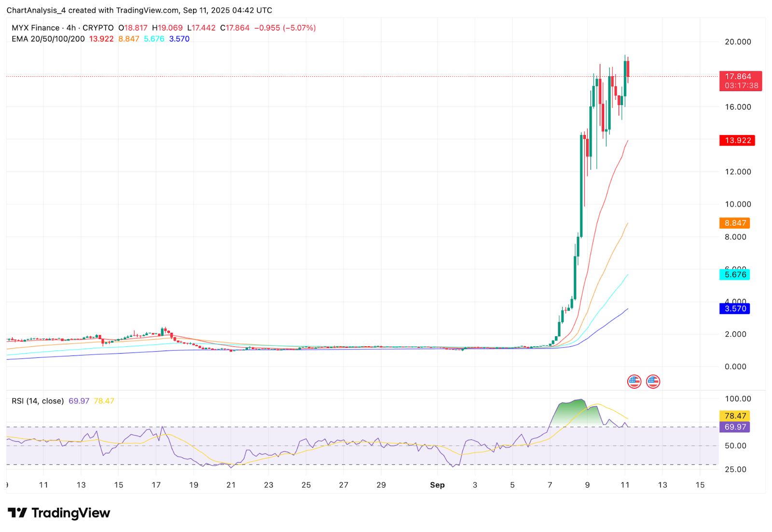Image resolution: width=772 pixels, height=532 pixels.
Task: Click date 21 on the time axis
Action: pos(231,485)
